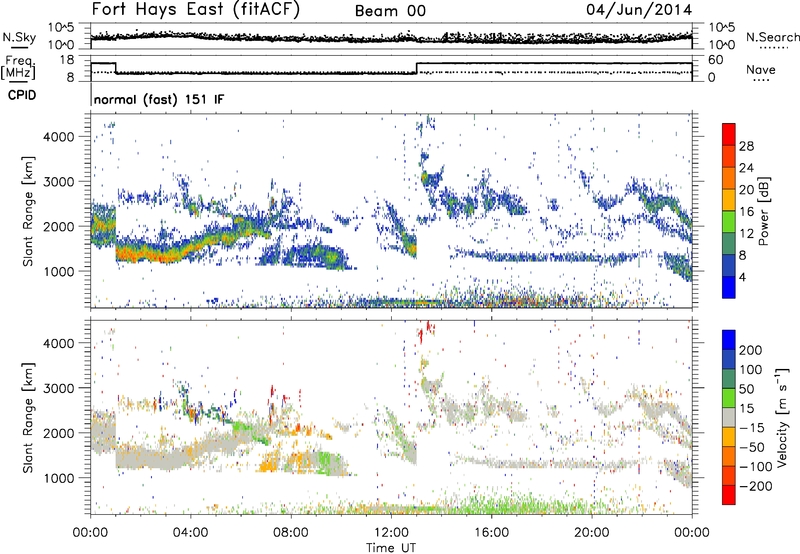Select the 'N.Sky' axis label
The height and width of the screenshot is (554, 800).
point(19,37)
